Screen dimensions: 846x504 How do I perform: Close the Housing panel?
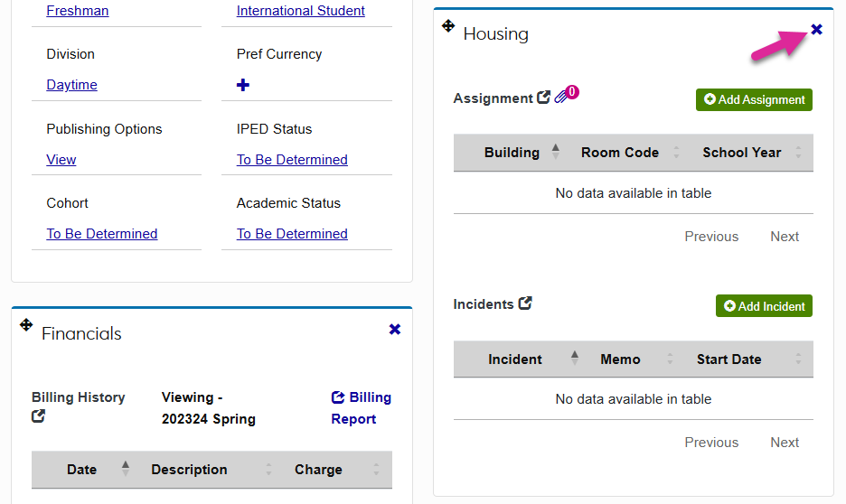click(817, 30)
